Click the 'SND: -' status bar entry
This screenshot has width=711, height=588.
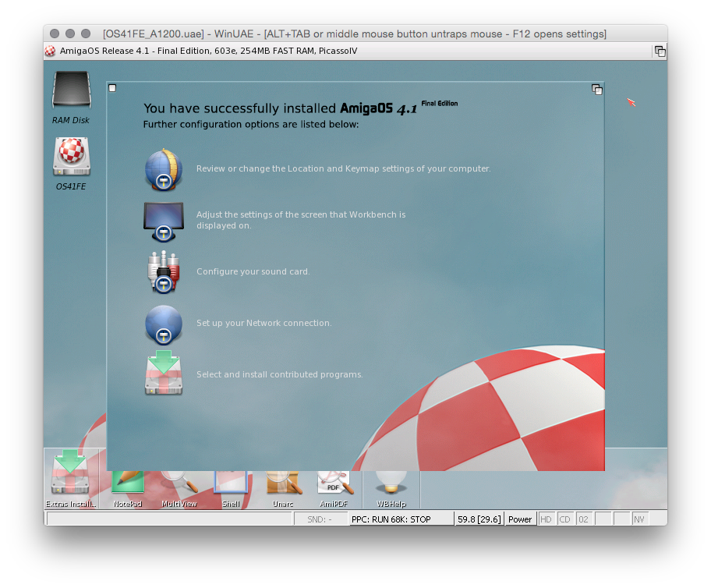coord(320,519)
